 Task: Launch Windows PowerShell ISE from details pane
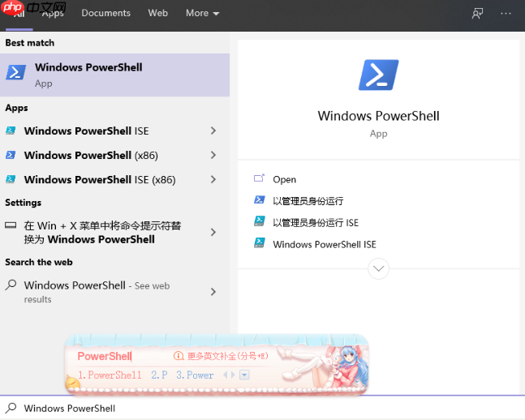325,245
